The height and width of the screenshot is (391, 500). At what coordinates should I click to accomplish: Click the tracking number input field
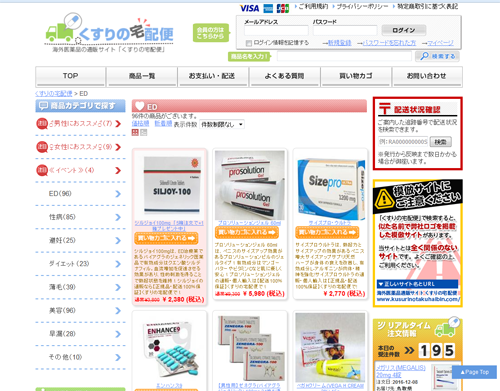click(403, 142)
